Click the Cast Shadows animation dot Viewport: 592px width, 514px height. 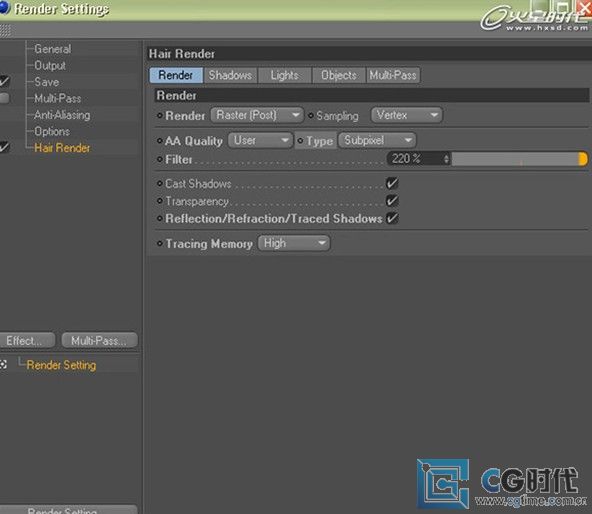coord(160,184)
